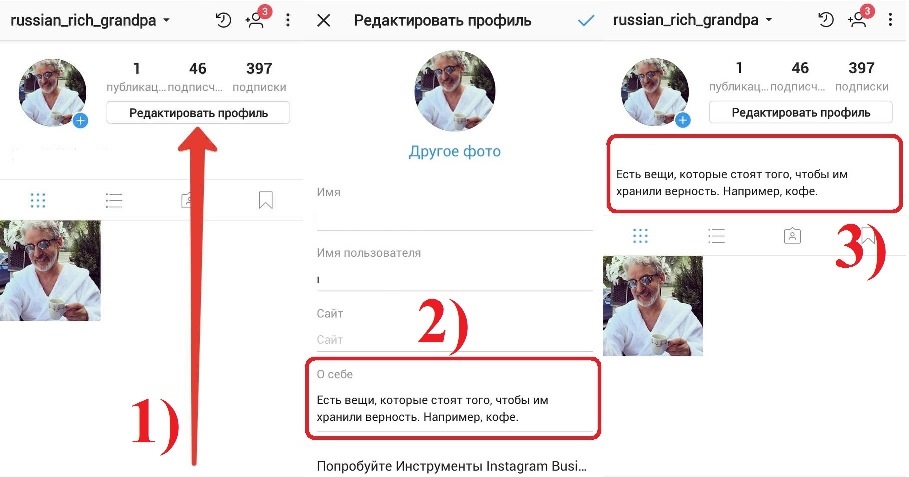Tap the Другое фото link
Screen dimensions: 909x477
pyautogui.click(x=454, y=152)
